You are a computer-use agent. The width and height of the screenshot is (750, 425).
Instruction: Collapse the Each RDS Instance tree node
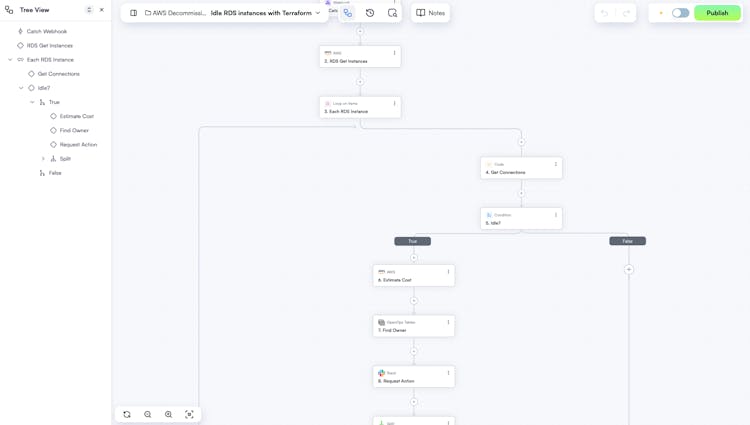tap(10, 60)
